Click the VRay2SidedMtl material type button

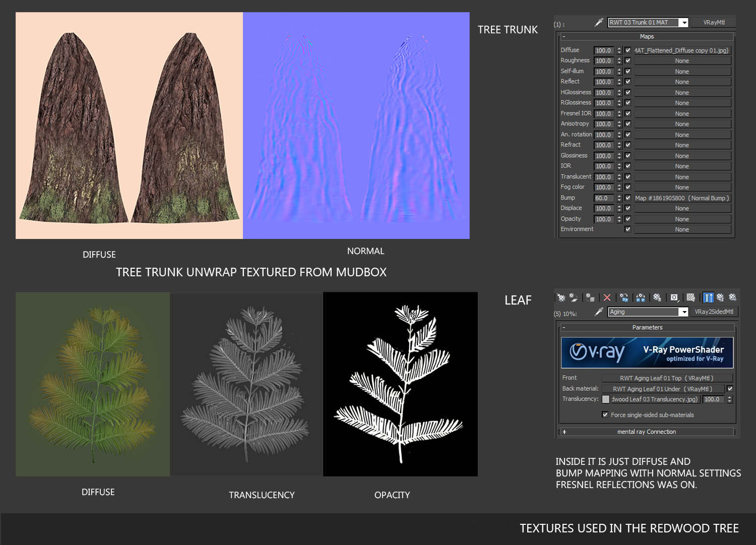pos(714,312)
